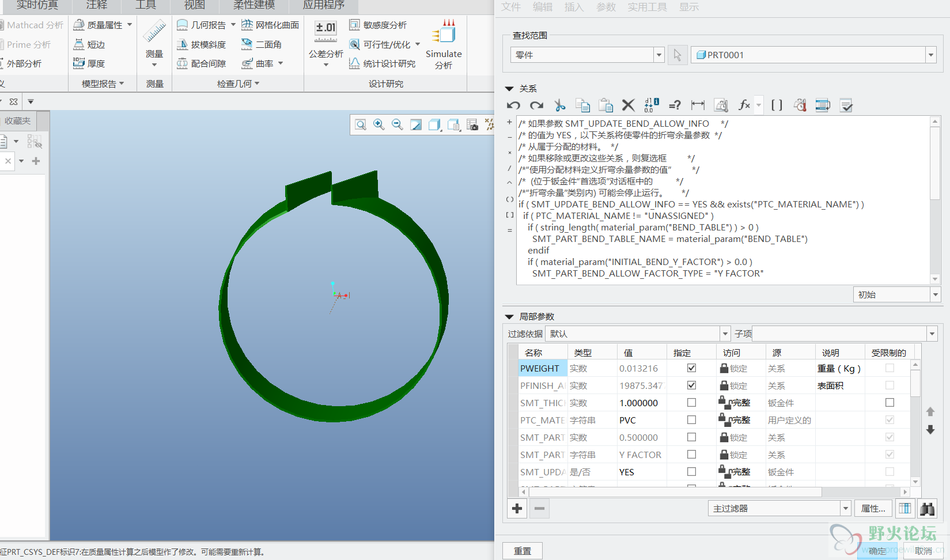
Task: Click the delete X icon in relations toolbar
Action: 629,105
